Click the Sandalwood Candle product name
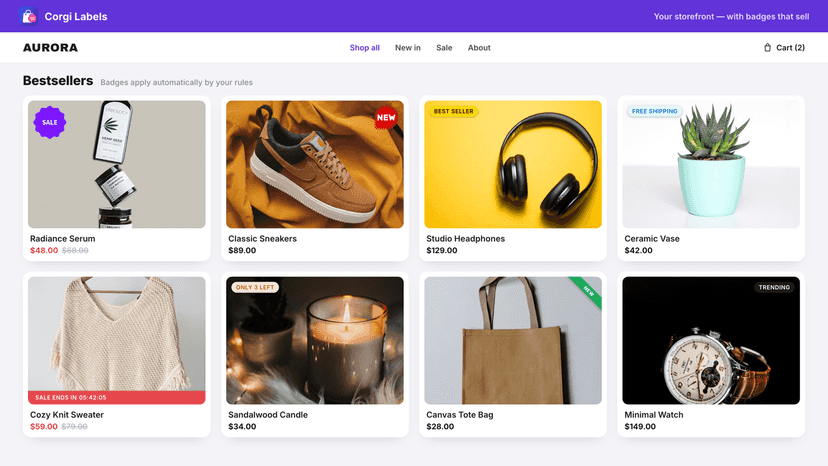 click(268, 415)
